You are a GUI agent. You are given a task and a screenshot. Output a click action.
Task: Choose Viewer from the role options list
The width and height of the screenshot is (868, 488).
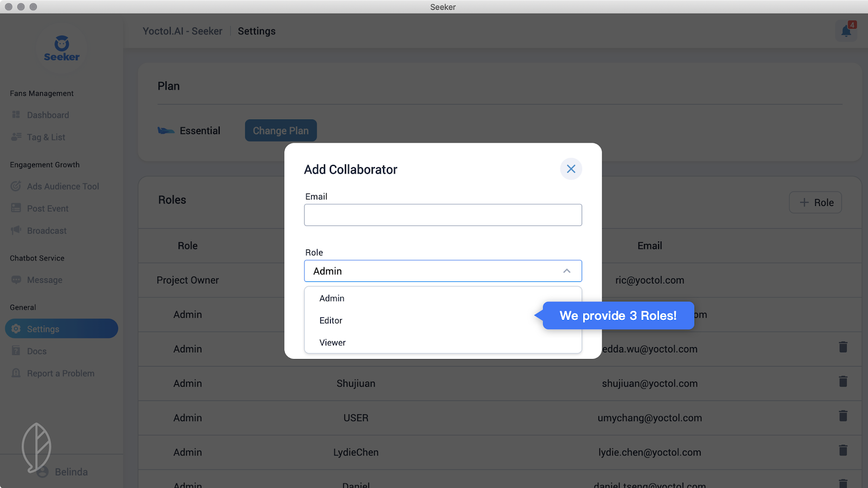click(x=333, y=343)
